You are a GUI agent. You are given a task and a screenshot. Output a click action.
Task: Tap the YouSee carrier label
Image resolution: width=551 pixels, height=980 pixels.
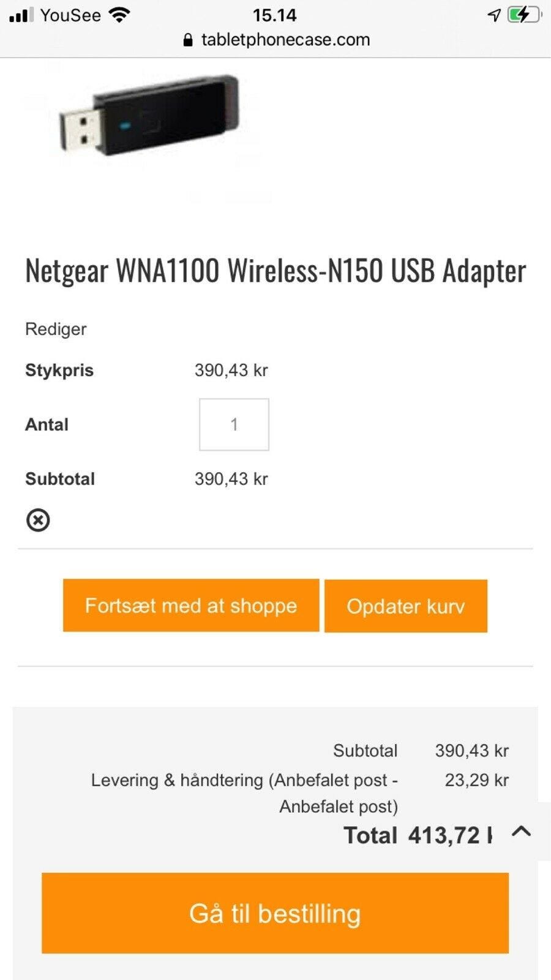pos(70,15)
